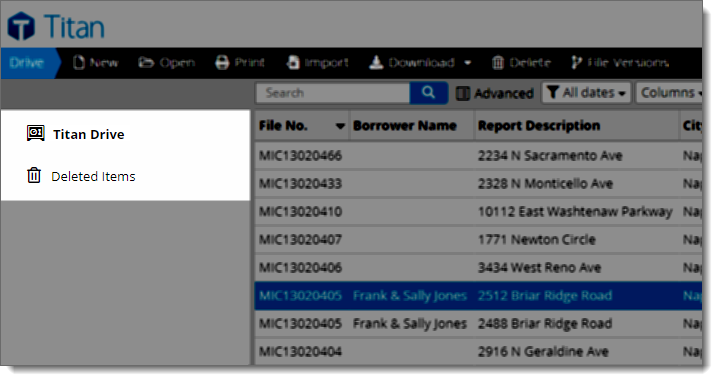
Task: Click the magnifying glass search button
Action: point(429,93)
